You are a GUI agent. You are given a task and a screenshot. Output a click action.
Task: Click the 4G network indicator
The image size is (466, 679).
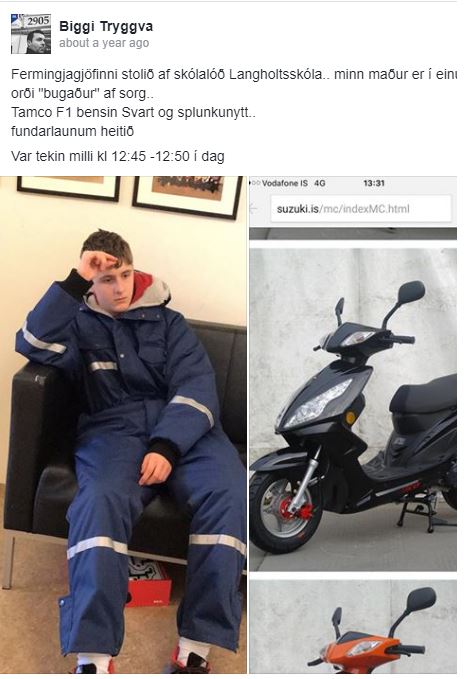(320, 183)
